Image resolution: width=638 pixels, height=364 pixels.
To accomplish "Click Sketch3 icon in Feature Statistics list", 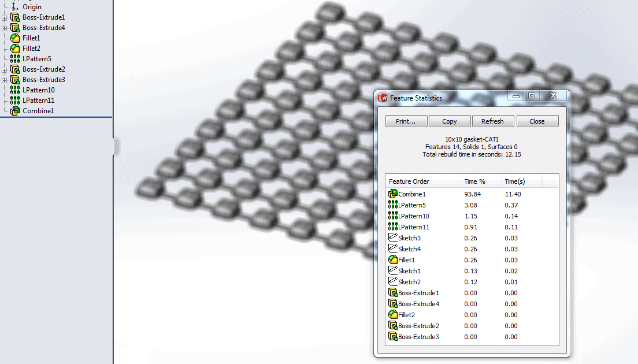I will pyautogui.click(x=393, y=238).
